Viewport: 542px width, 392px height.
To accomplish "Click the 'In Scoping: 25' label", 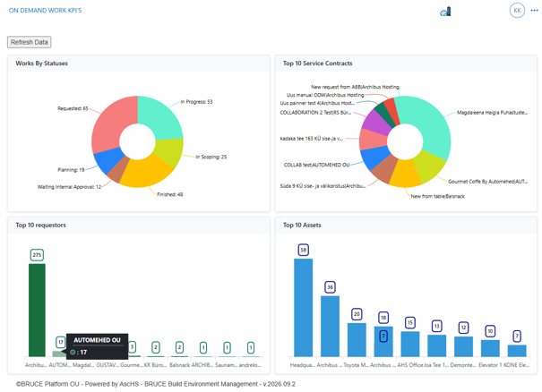I will (x=211, y=157).
